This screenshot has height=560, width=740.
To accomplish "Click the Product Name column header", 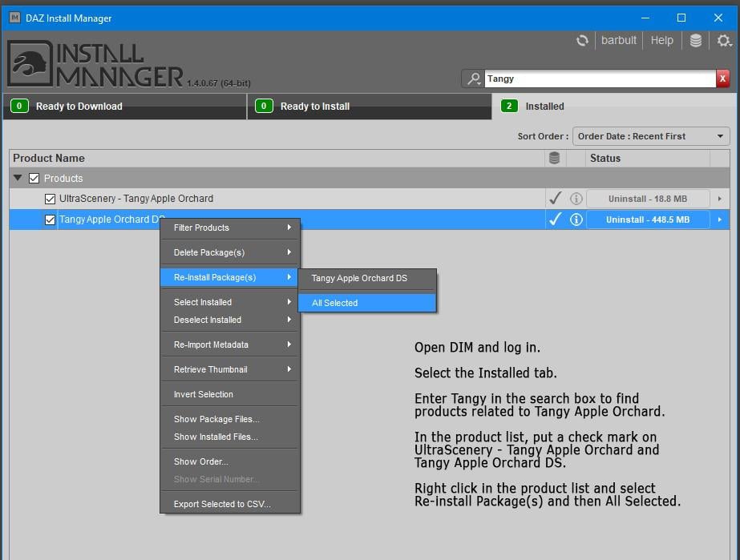I will [x=277, y=158].
